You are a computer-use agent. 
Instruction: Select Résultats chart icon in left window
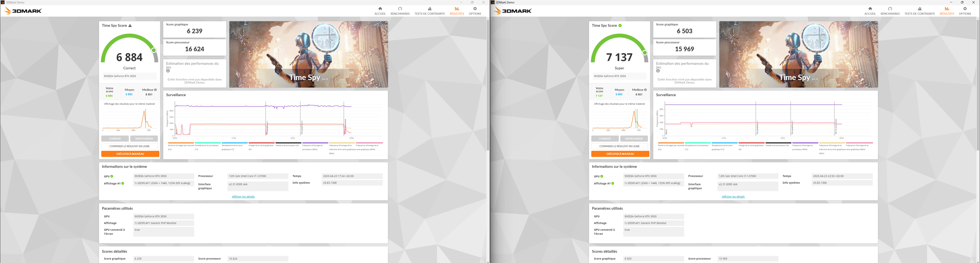point(457,9)
